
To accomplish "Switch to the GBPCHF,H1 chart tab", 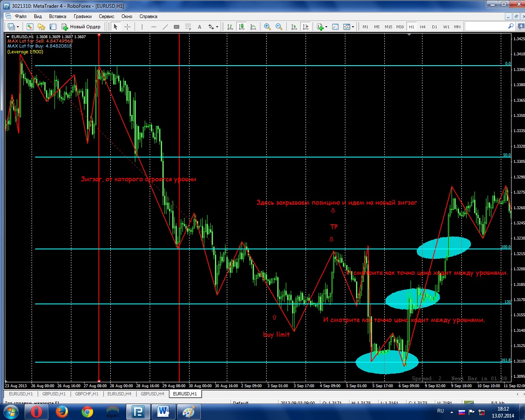I will click(87, 394).
